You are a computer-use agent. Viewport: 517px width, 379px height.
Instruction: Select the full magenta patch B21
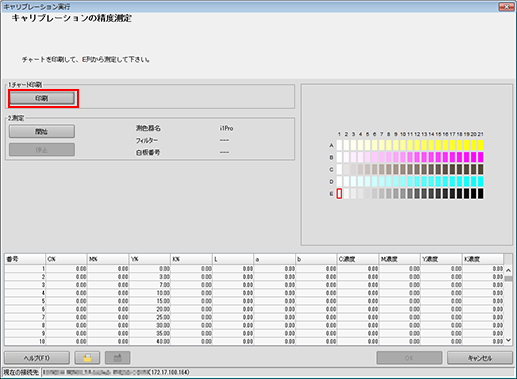click(x=481, y=157)
